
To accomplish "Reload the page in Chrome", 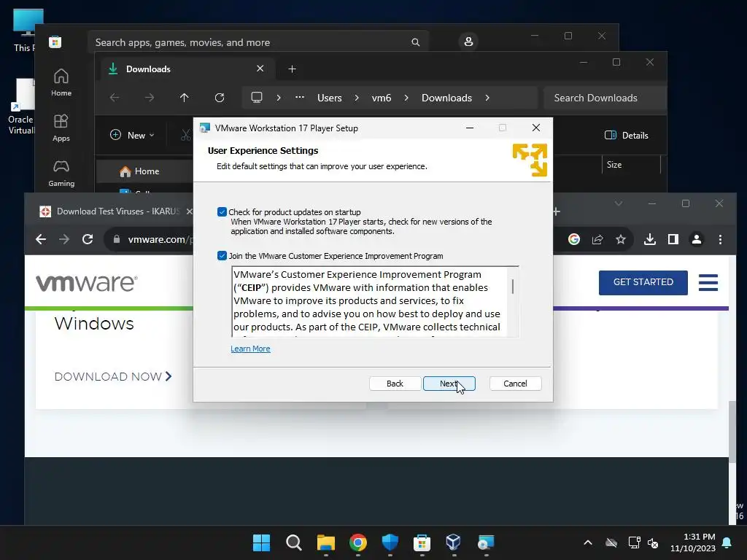I will tap(88, 239).
